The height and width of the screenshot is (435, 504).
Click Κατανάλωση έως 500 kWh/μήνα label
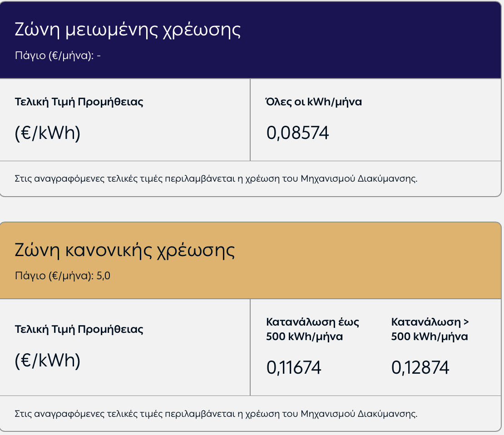pos(312,329)
